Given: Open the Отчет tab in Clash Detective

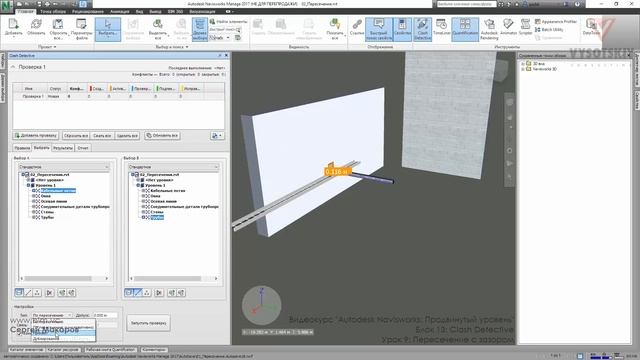Looking at the screenshot, I should point(83,148).
